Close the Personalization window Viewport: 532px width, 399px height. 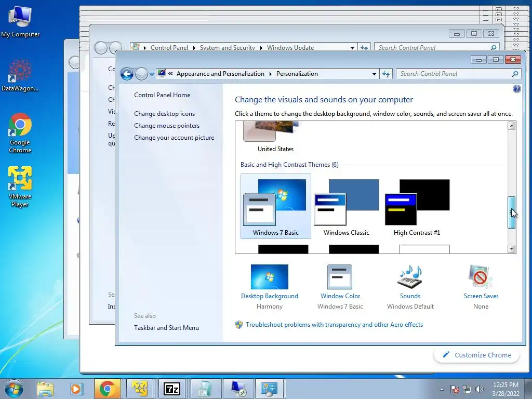[513, 60]
